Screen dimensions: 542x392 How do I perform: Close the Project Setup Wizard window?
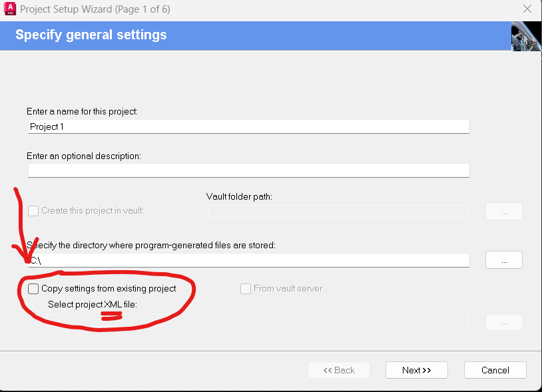point(527,10)
